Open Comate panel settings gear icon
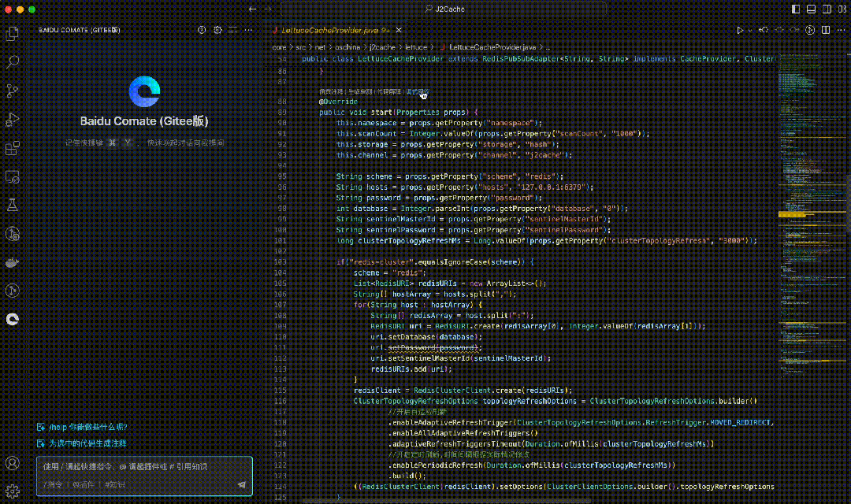Viewport: 851px width, 504px height. point(217,31)
